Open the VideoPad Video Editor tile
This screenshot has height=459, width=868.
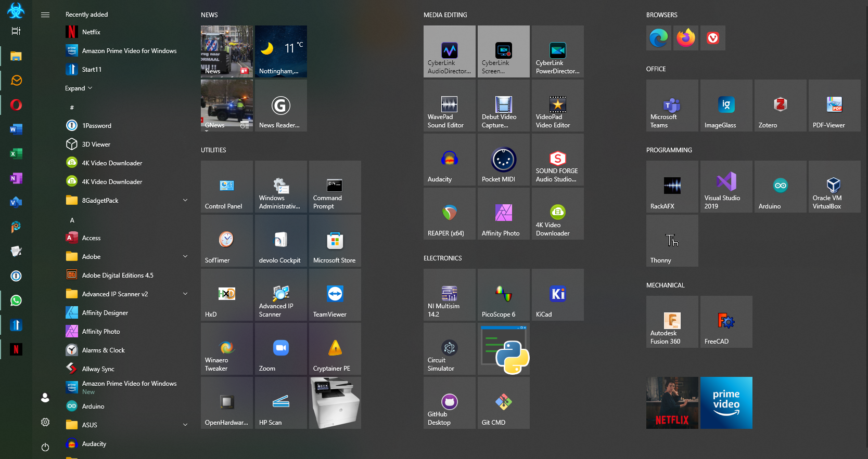click(x=558, y=106)
